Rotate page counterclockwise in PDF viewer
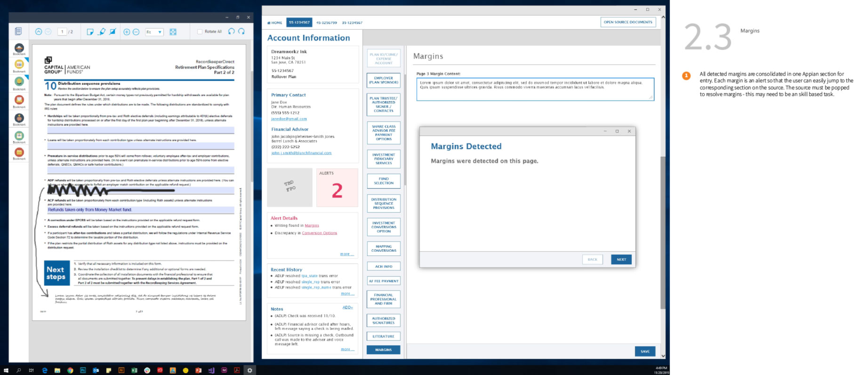Image resolution: width=868 pixels, height=375 pixels. (x=231, y=32)
